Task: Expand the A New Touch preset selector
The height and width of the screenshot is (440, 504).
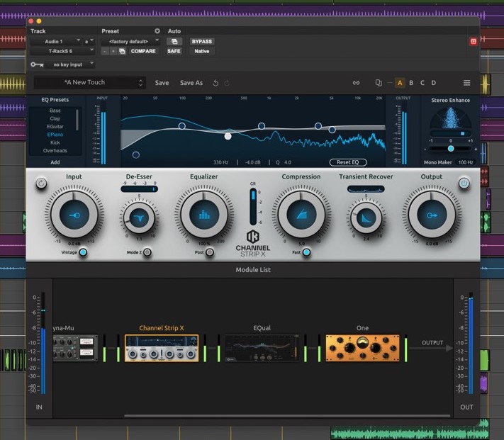Action: [89, 83]
